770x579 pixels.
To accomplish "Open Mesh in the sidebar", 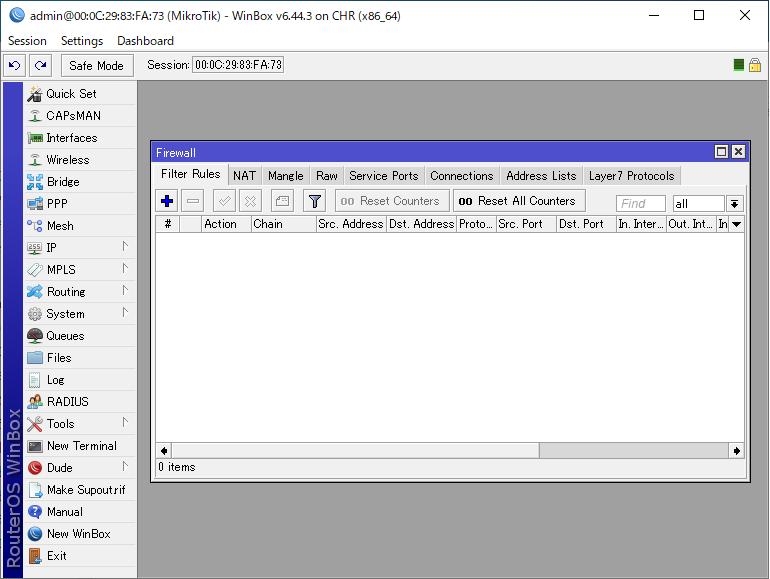I will [x=80, y=226].
